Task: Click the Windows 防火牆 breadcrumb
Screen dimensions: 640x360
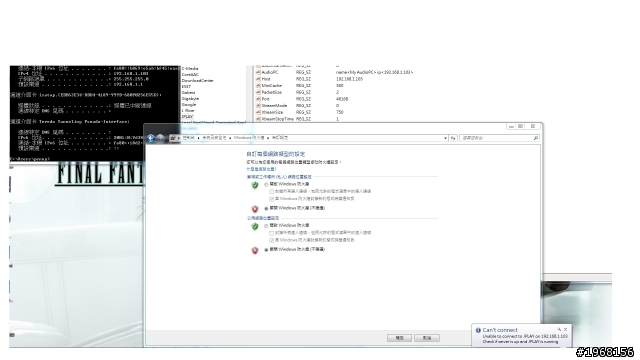Action: [249, 138]
